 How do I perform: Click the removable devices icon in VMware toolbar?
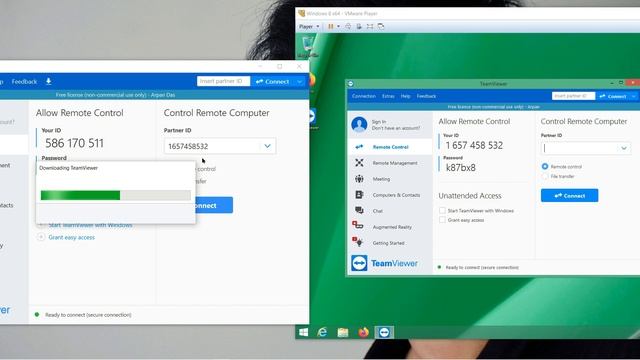(359, 27)
